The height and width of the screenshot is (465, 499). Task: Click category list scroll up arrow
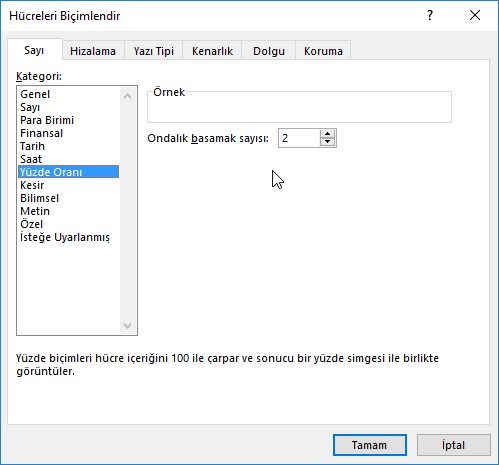pos(127,96)
